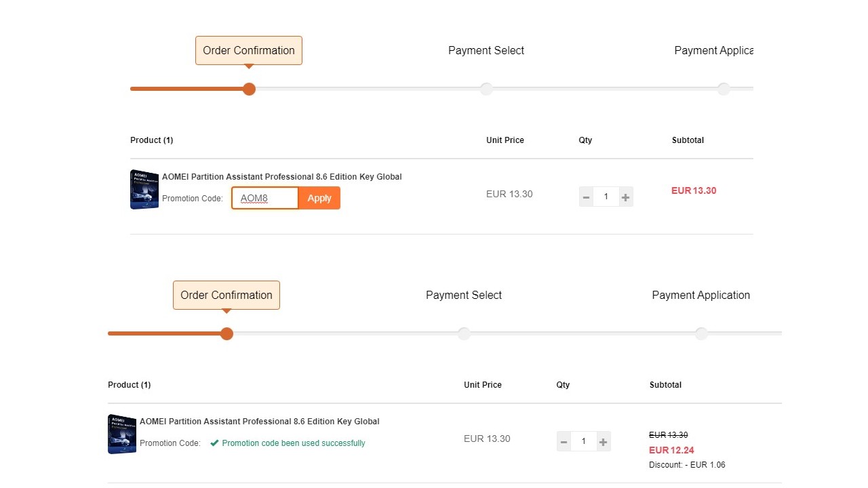Image resolution: width=868 pixels, height=488 pixels.
Task: Open AOMEI product box image in upper panel
Action: (x=144, y=190)
